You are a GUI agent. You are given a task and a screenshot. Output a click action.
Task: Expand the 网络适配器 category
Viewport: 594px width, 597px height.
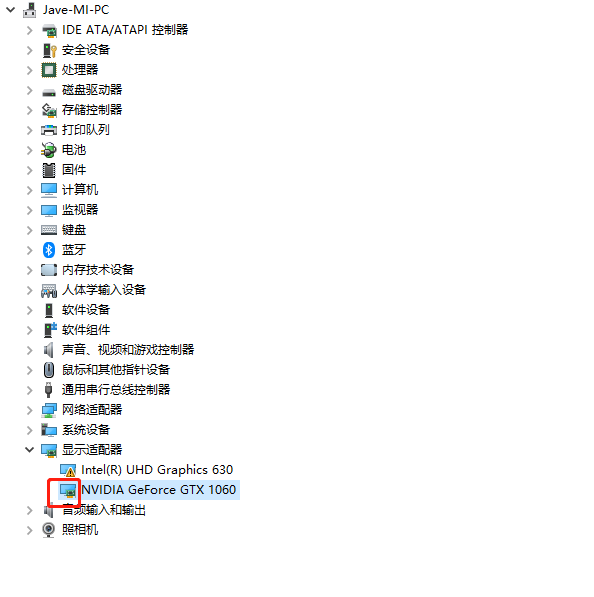29,410
